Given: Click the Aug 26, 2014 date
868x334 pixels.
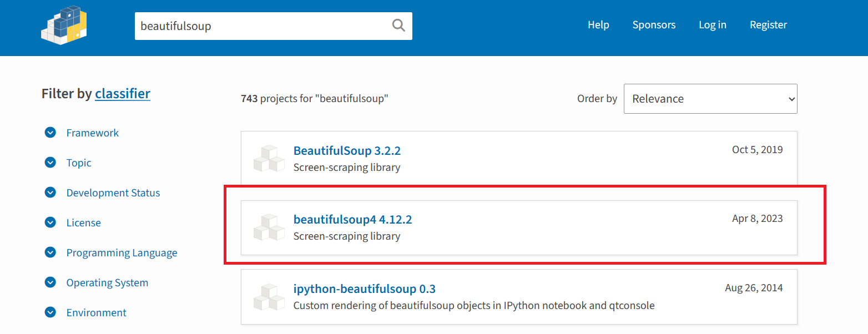Looking at the screenshot, I should (x=754, y=288).
